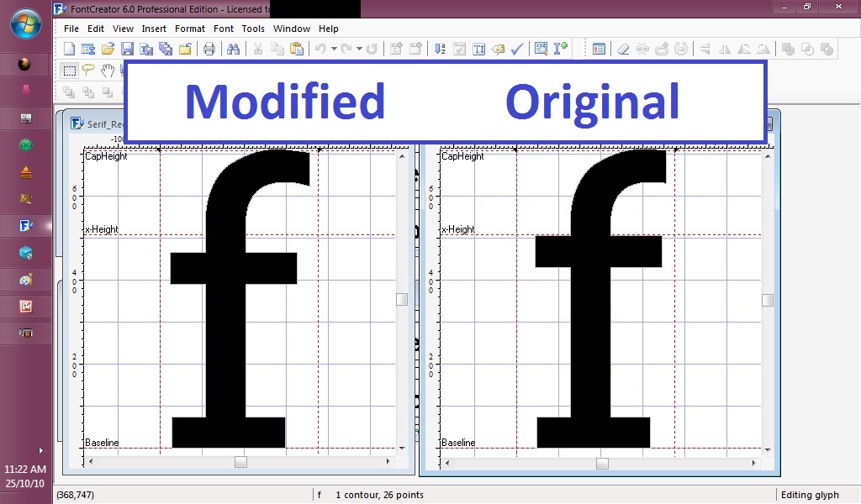Screen dimensions: 861x504
Task: Print using the printer icon
Action: coord(209,50)
